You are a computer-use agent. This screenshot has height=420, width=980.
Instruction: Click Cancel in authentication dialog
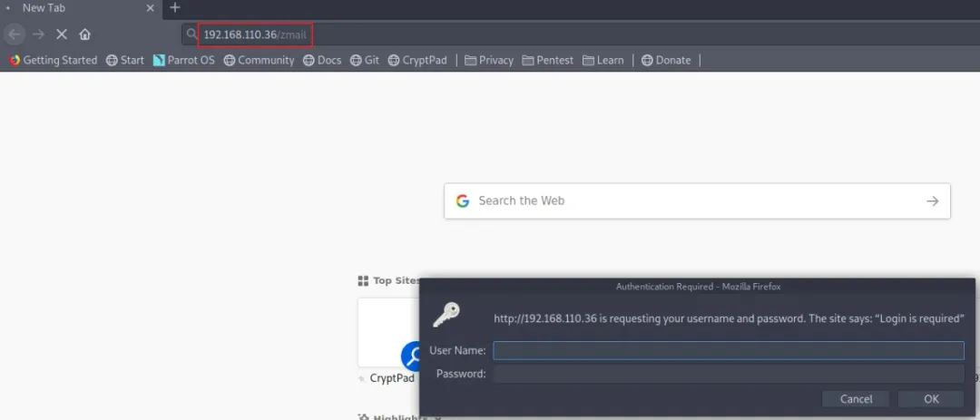(856, 399)
